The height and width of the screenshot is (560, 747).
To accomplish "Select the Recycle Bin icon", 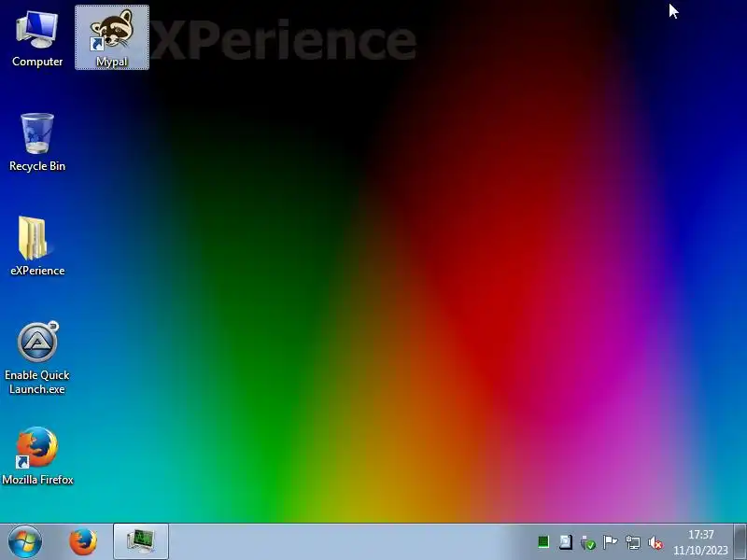I will pyautogui.click(x=37, y=142).
